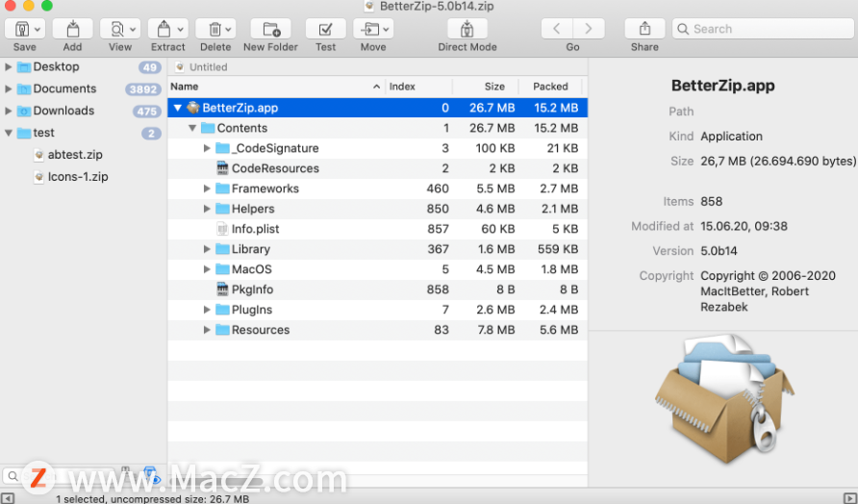Select the Info.plist file
This screenshot has height=504, width=858.
pyautogui.click(x=378, y=229)
